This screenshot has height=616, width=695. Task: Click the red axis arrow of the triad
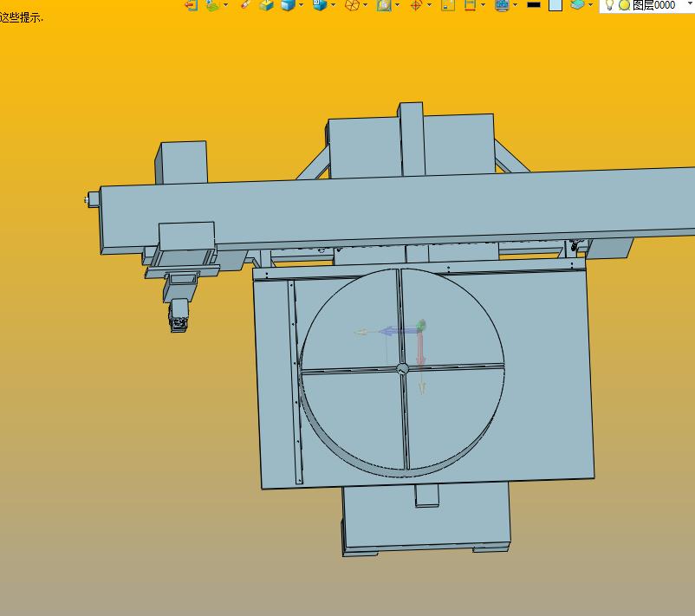(x=420, y=348)
